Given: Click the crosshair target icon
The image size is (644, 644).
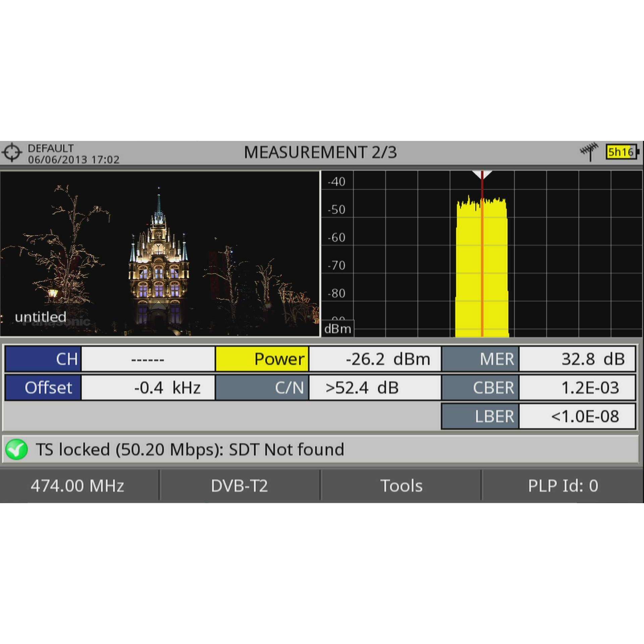Looking at the screenshot, I should click(12, 153).
